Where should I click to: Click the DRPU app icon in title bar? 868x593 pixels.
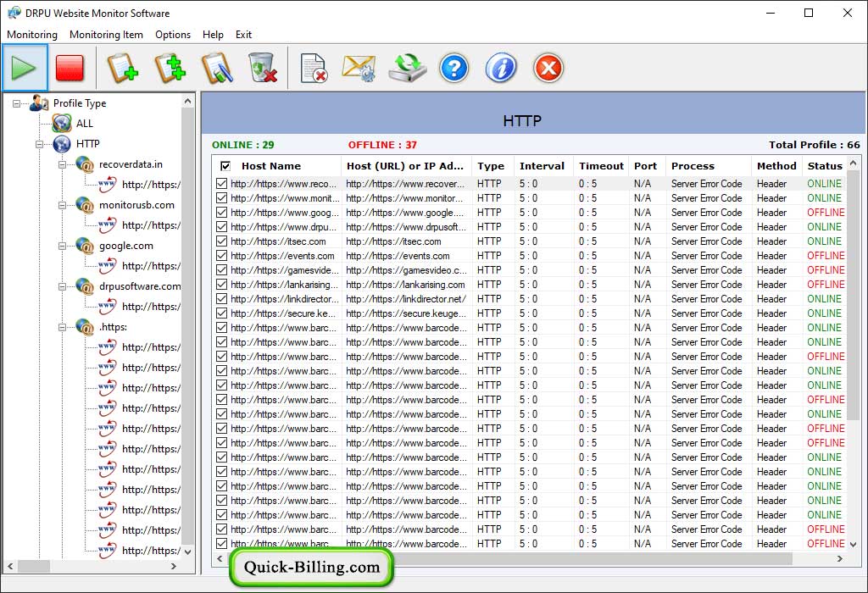point(14,13)
